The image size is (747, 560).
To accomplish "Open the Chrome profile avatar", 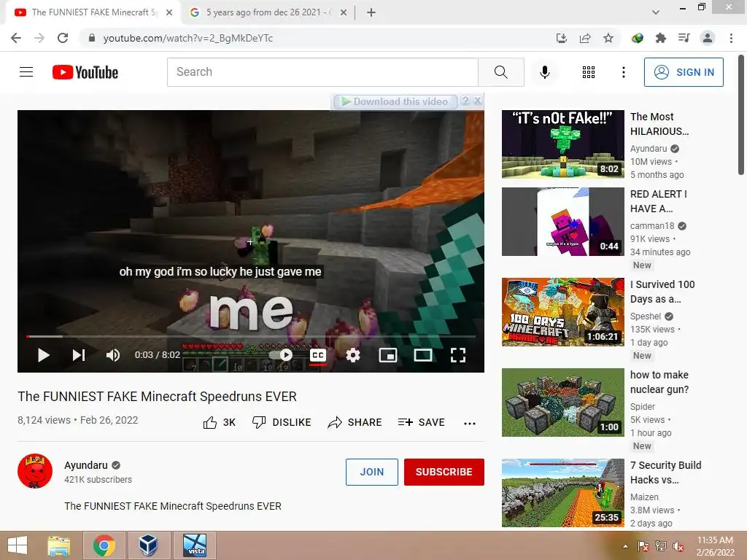I will coord(708,38).
